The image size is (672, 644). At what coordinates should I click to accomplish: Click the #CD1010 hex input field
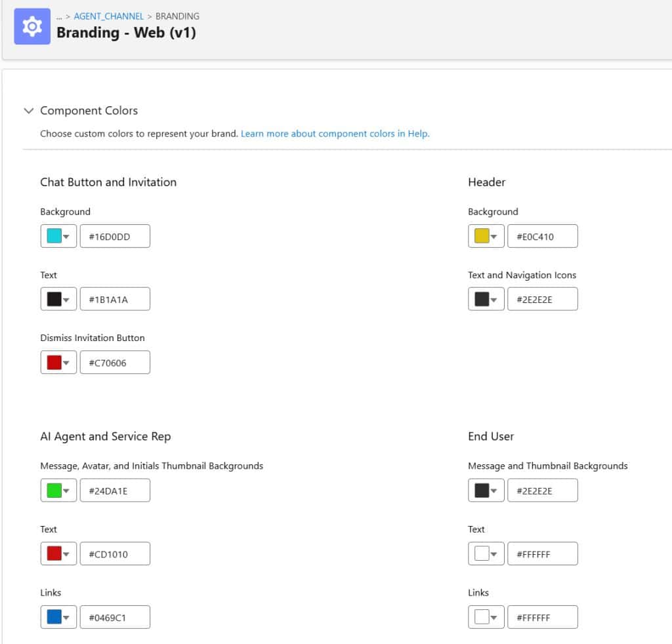[115, 553]
